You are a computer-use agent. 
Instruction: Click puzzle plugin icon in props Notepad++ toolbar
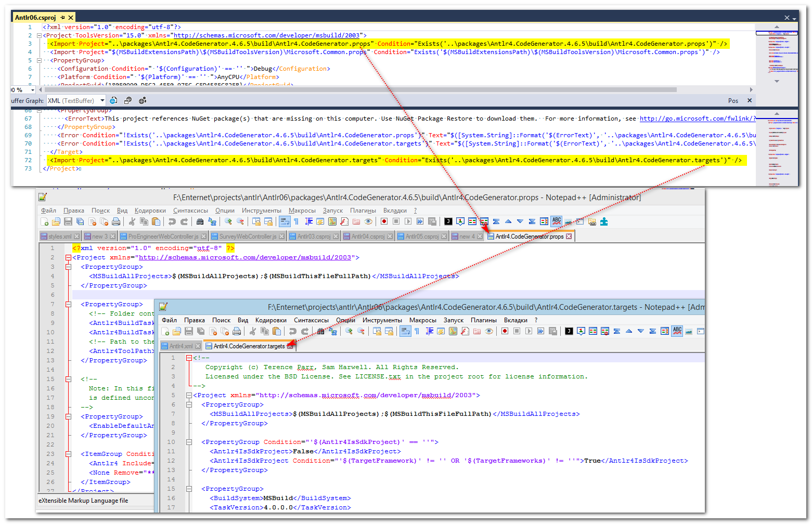[x=604, y=221]
